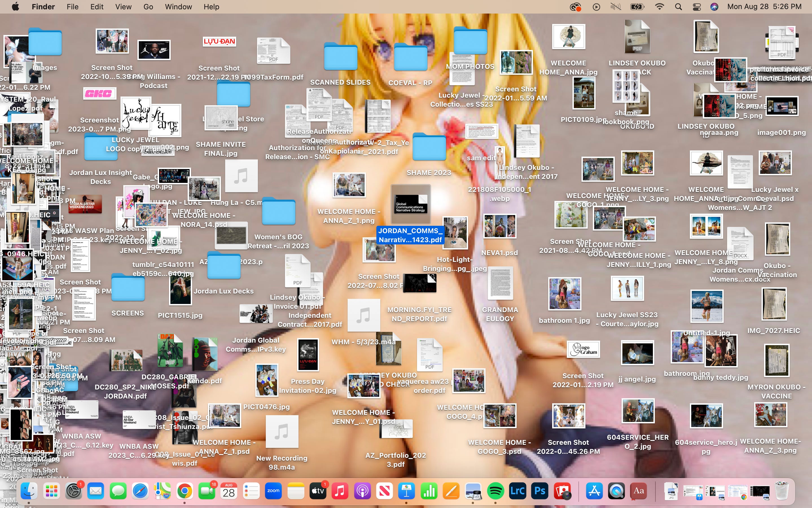Launch QuickTime Player from the Dock
Screen dimensions: 812x508
point(616,491)
